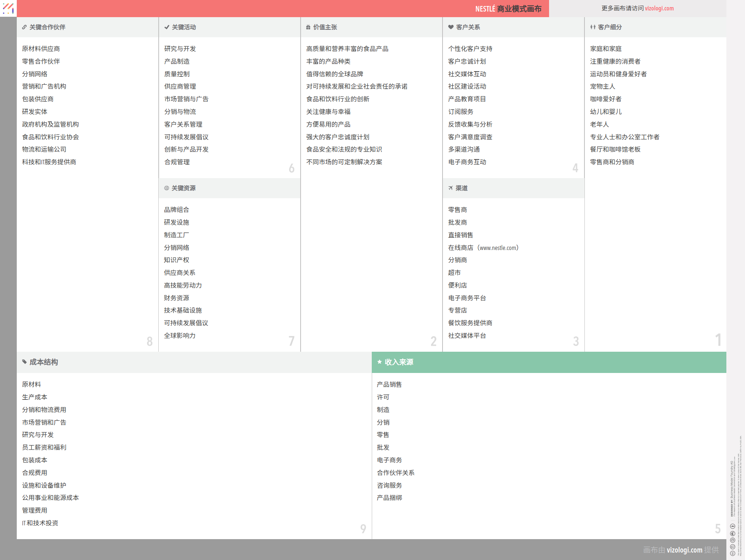
Task: Click the Creative Commons license icon
Action: click(732, 553)
